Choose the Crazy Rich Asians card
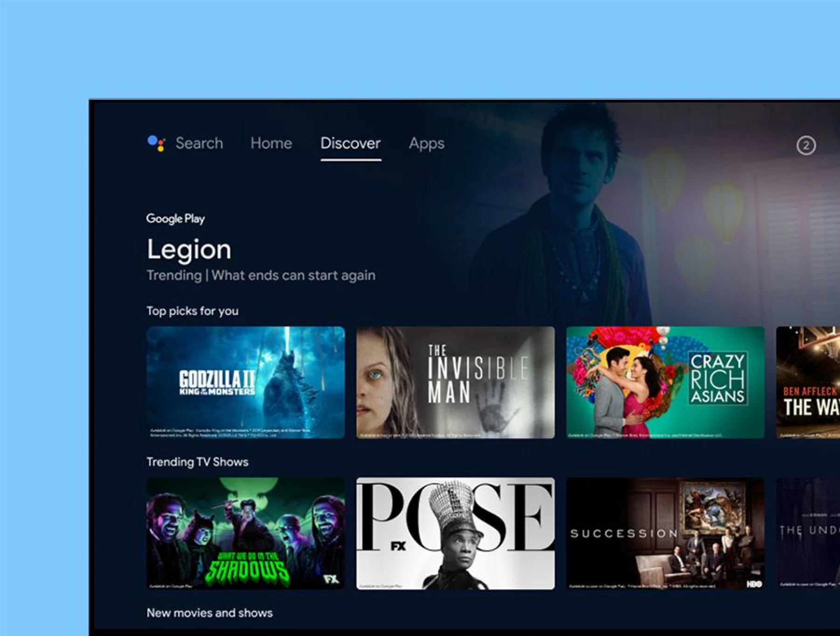Viewport: 840px width, 636px height. pyautogui.click(x=665, y=382)
